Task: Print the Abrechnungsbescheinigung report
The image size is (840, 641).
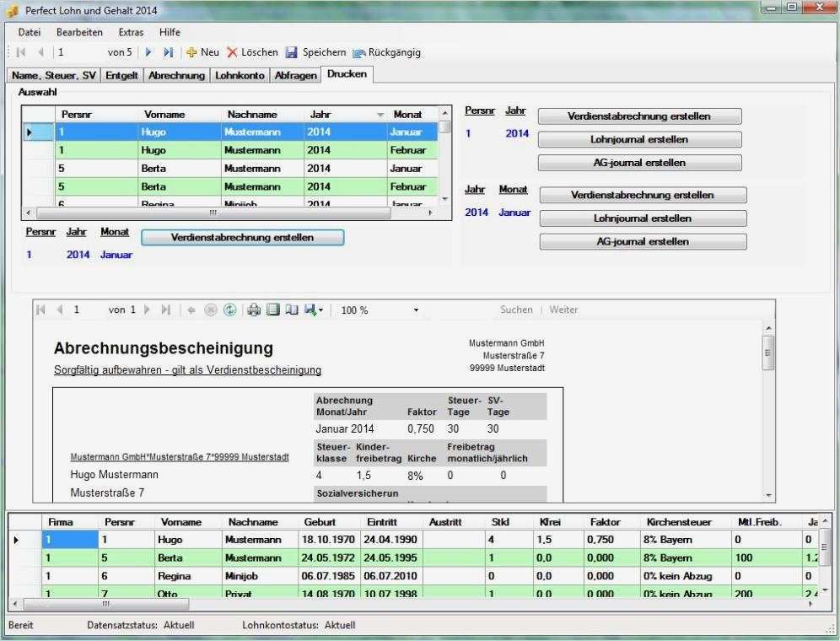Action: [253, 309]
